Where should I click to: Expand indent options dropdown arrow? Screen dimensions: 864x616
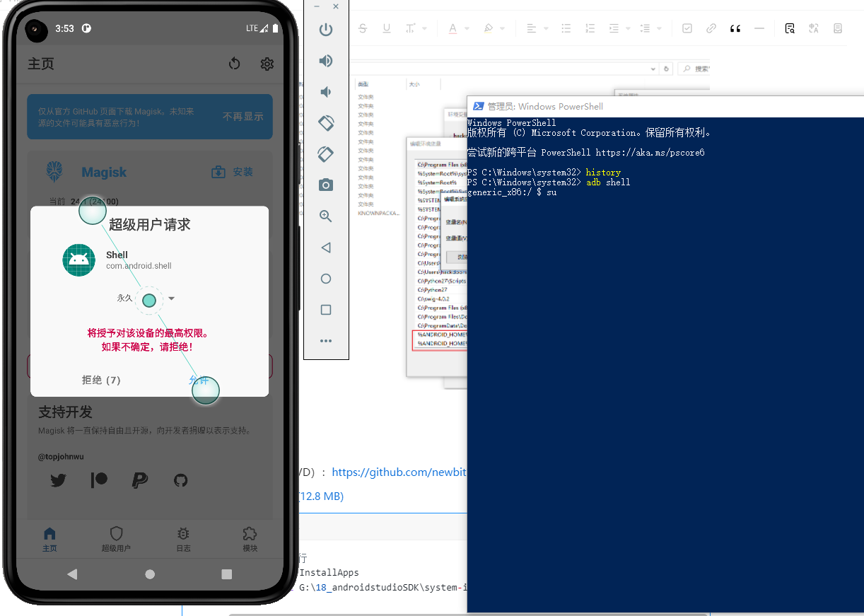629,29
